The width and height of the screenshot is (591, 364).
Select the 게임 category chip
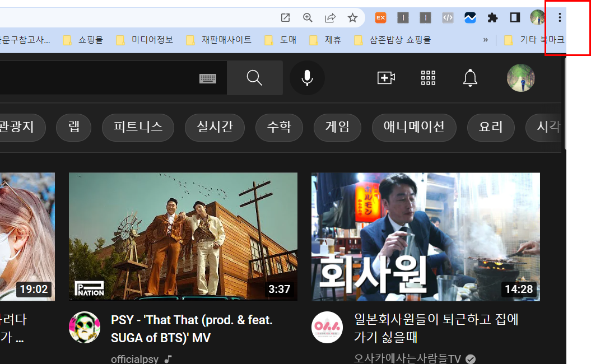(337, 127)
